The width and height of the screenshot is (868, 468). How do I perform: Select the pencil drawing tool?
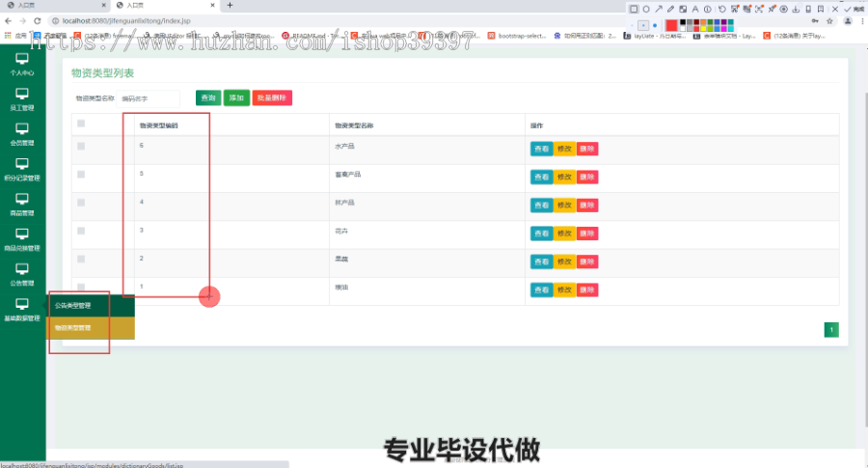pos(671,9)
